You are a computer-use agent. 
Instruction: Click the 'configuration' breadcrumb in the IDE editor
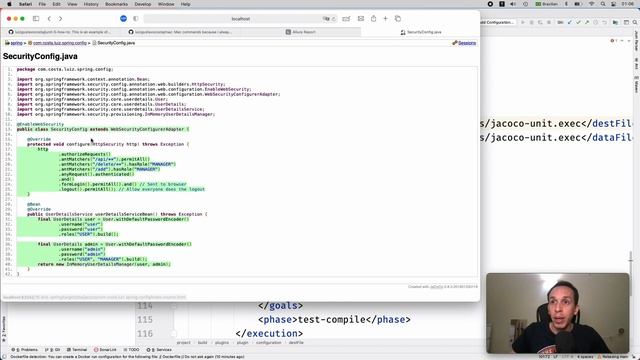click(269, 343)
